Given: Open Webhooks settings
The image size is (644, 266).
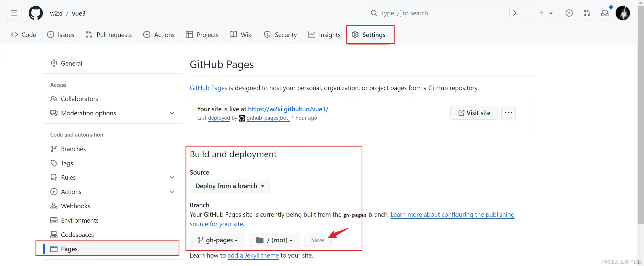Looking at the screenshot, I should (113, 206).
